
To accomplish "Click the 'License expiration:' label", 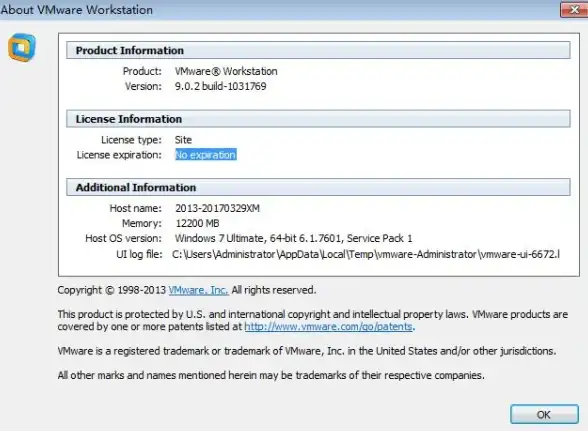I will (x=119, y=155).
